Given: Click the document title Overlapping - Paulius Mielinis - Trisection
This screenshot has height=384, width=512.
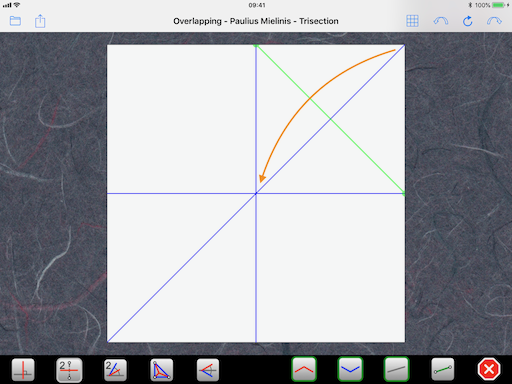Looking at the screenshot, I should click(x=256, y=21).
